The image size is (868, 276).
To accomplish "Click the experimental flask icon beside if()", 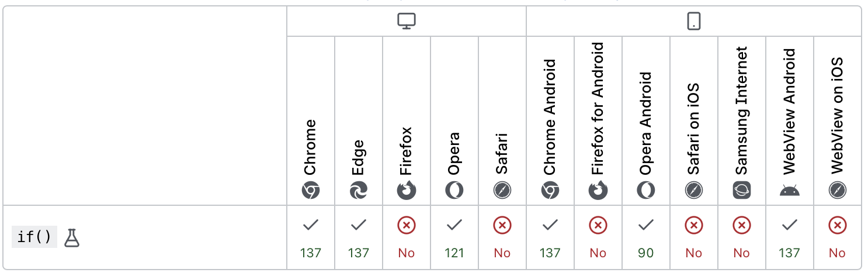I will pos(72,237).
